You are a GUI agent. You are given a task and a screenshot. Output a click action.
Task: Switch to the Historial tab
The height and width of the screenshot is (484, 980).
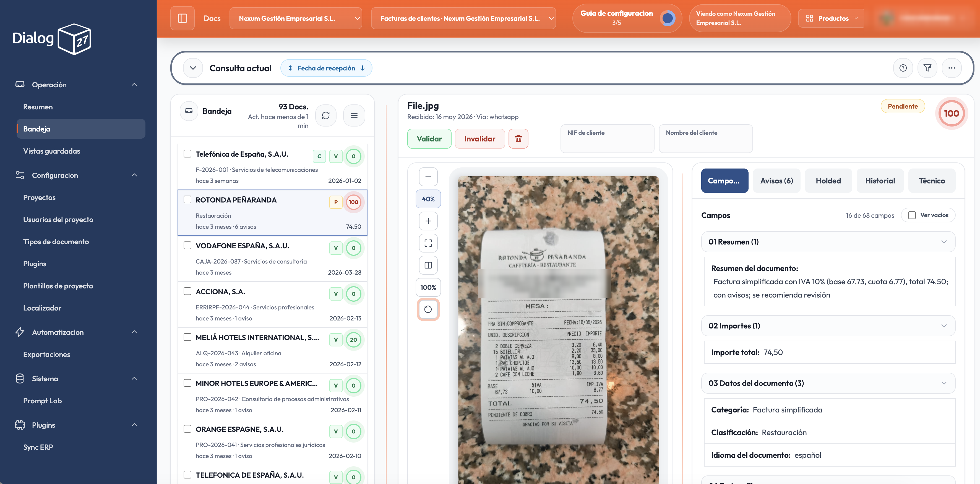[880, 181]
